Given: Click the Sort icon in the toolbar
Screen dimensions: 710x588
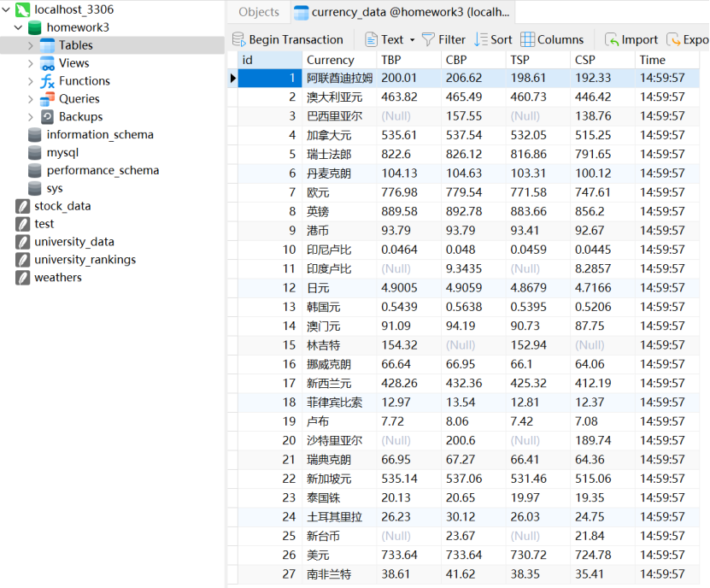Looking at the screenshot, I should click(481, 40).
